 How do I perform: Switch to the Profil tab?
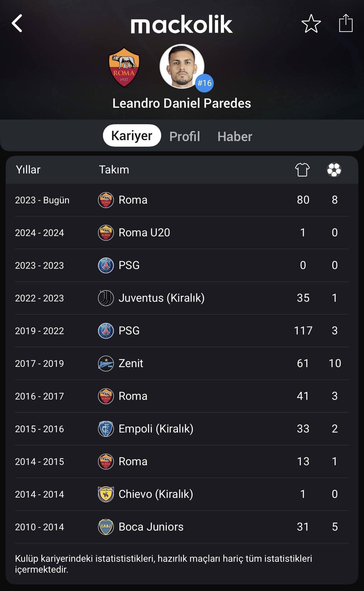(x=184, y=136)
